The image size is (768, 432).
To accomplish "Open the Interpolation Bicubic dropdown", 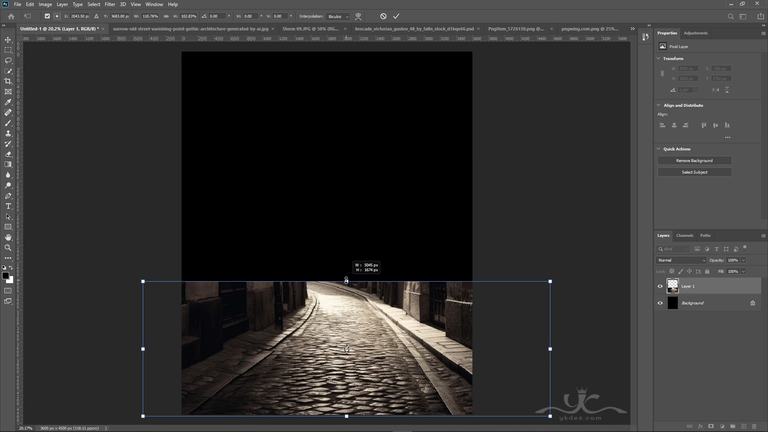I will [x=338, y=16].
